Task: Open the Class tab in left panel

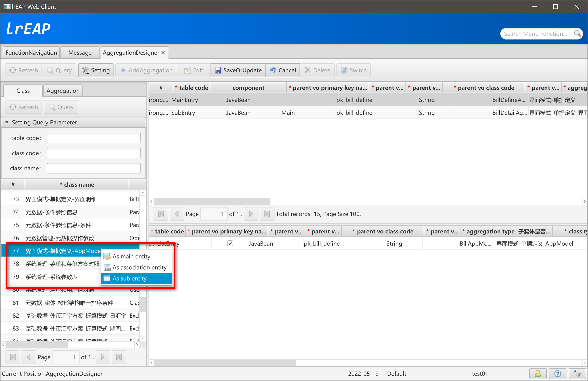Action: [23, 91]
